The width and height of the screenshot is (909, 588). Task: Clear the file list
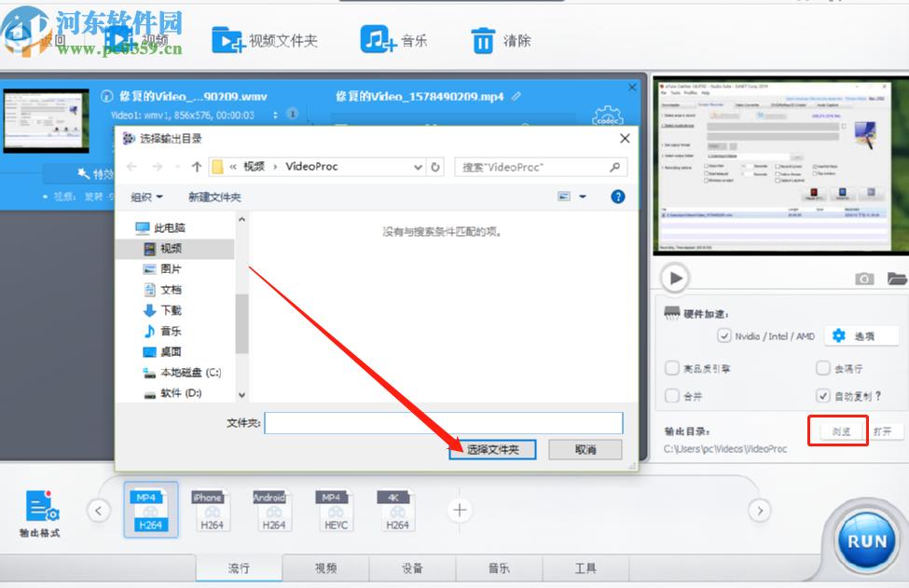point(501,41)
